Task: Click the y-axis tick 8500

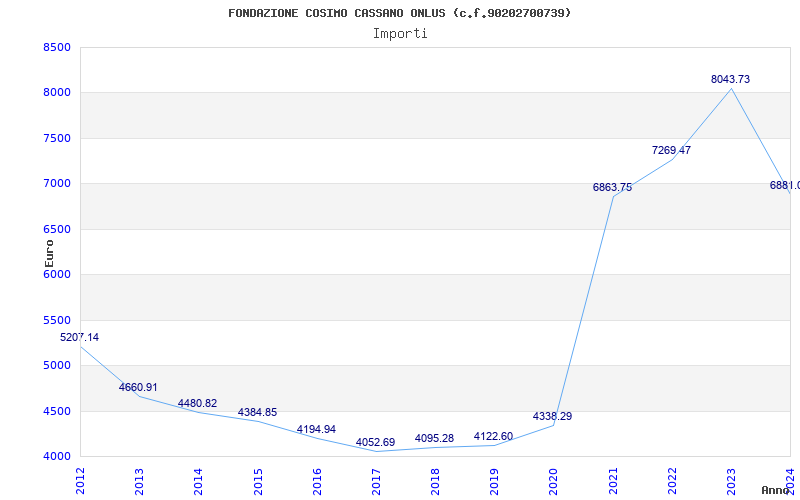Action: click(57, 47)
